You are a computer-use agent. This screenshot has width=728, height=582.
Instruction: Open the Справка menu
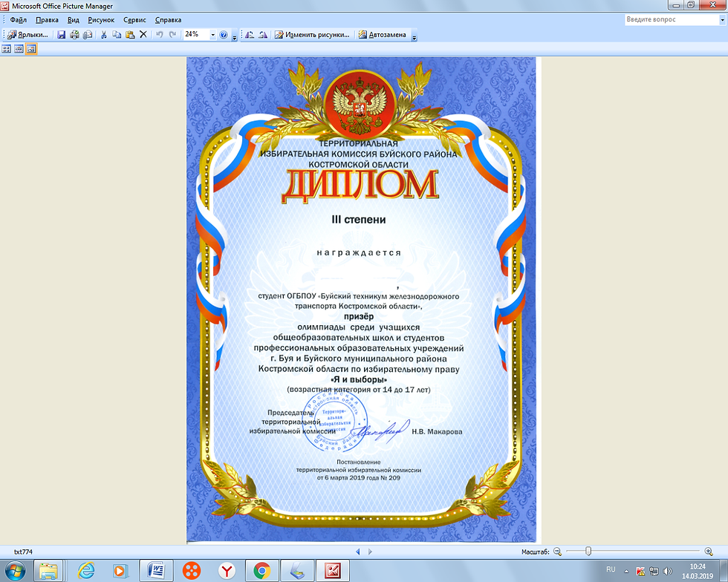click(x=168, y=20)
